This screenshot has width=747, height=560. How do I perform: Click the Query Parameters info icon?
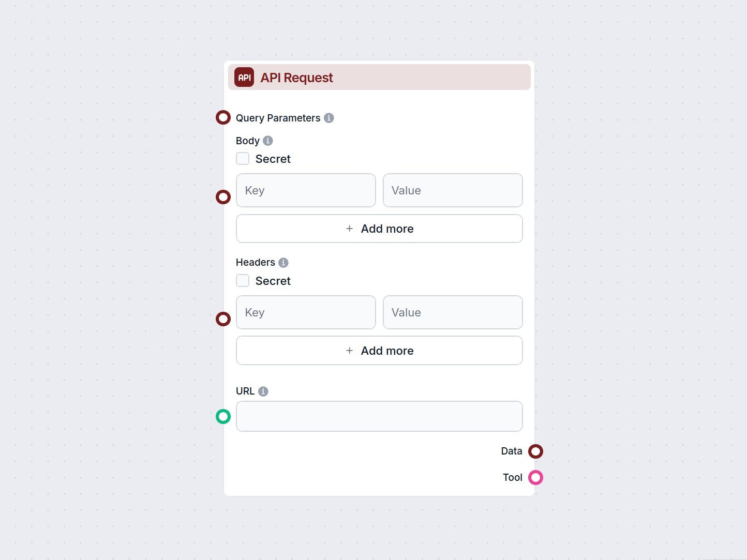point(328,118)
